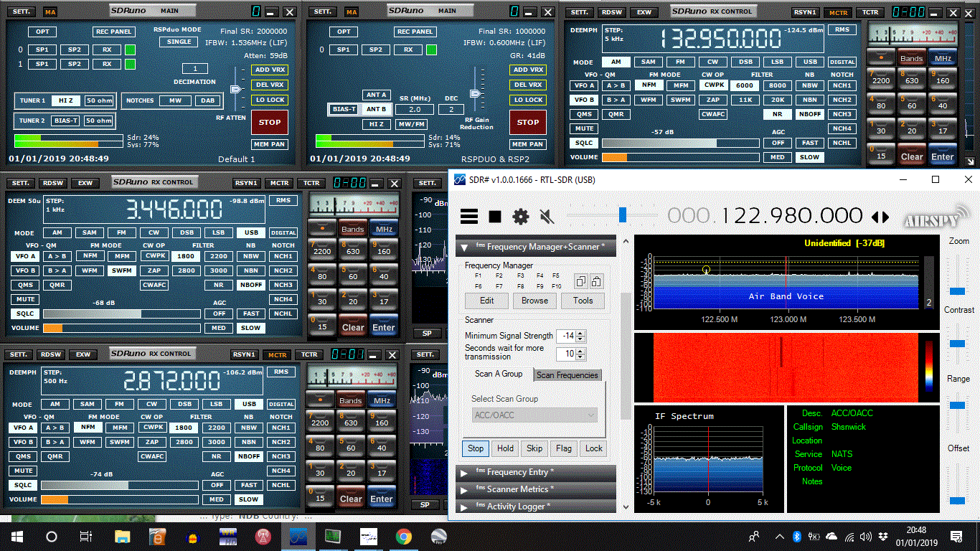Switch to the Scan A Group tab
This screenshot has width=980, height=551.
coord(499,374)
